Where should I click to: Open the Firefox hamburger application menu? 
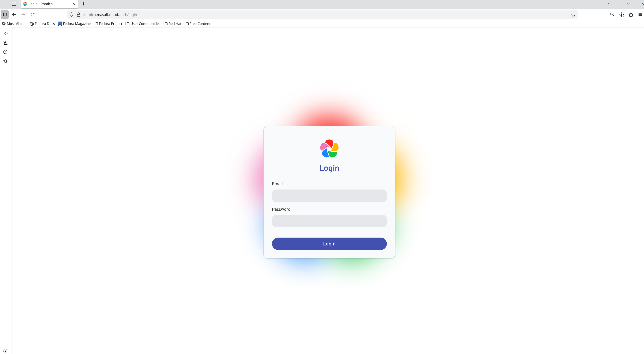point(640,15)
